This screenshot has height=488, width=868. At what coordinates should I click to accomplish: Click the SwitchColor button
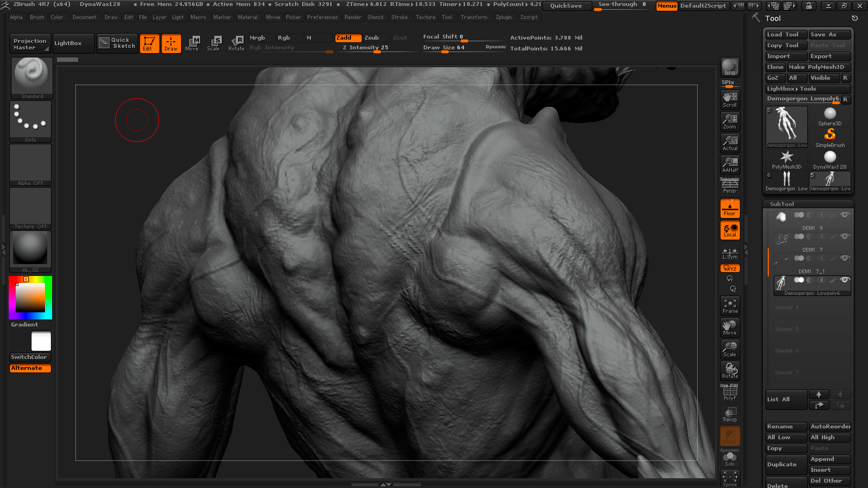pos(30,357)
